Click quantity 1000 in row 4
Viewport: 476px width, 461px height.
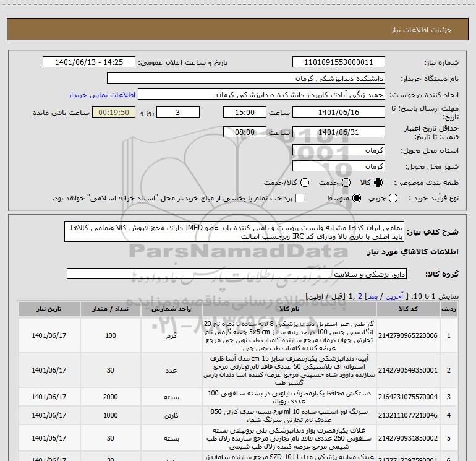tap(110, 415)
